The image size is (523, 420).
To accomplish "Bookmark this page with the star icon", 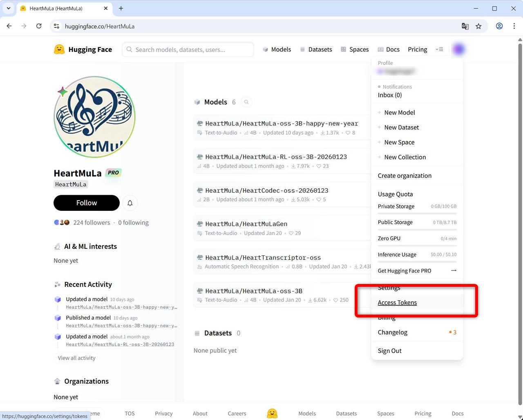I will (478, 26).
